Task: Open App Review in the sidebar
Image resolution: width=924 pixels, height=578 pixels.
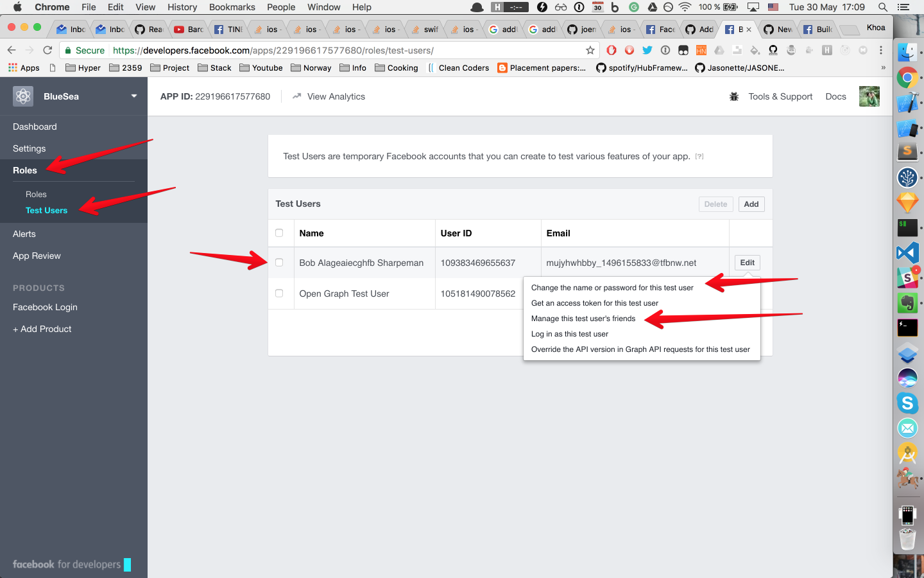Action: click(x=37, y=256)
